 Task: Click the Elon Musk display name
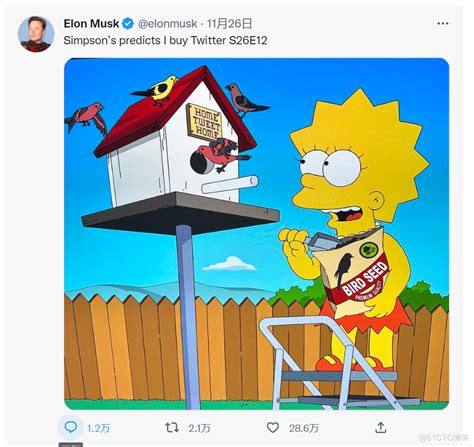click(91, 24)
